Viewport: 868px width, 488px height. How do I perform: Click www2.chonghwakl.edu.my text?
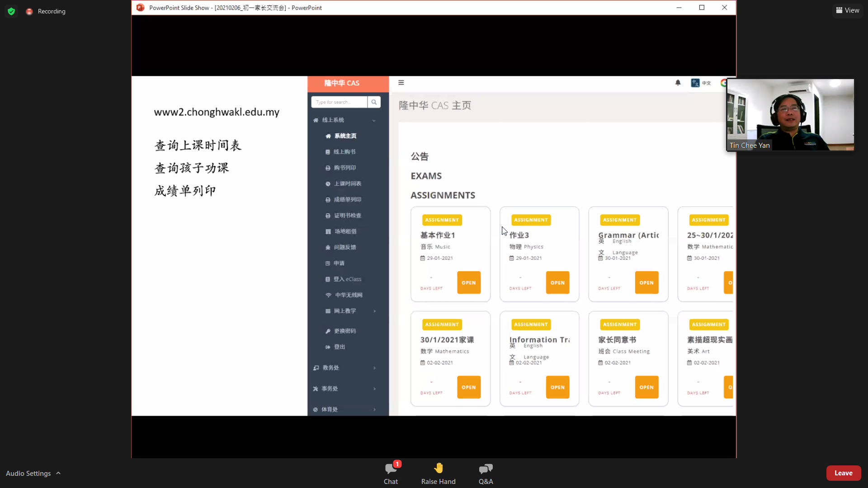[217, 112]
